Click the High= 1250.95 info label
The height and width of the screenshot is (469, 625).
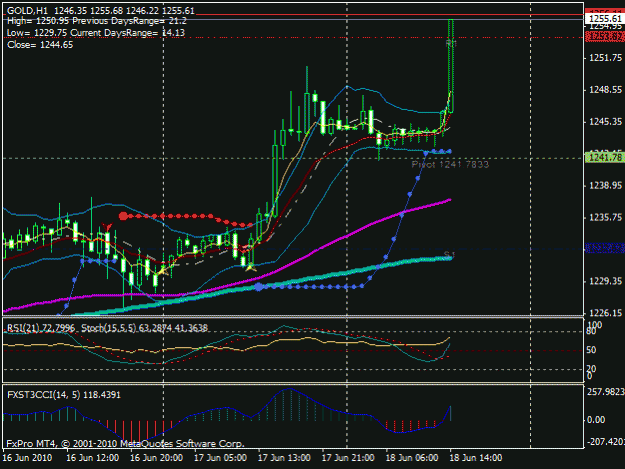pyautogui.click(x=38, y=21)
